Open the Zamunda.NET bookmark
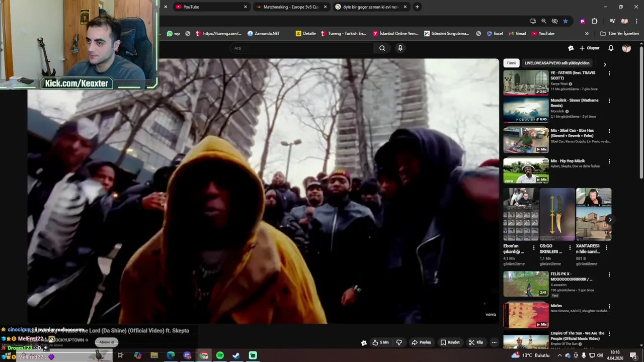The height and width of the screenshot is (362, 644). click(264, 34)
